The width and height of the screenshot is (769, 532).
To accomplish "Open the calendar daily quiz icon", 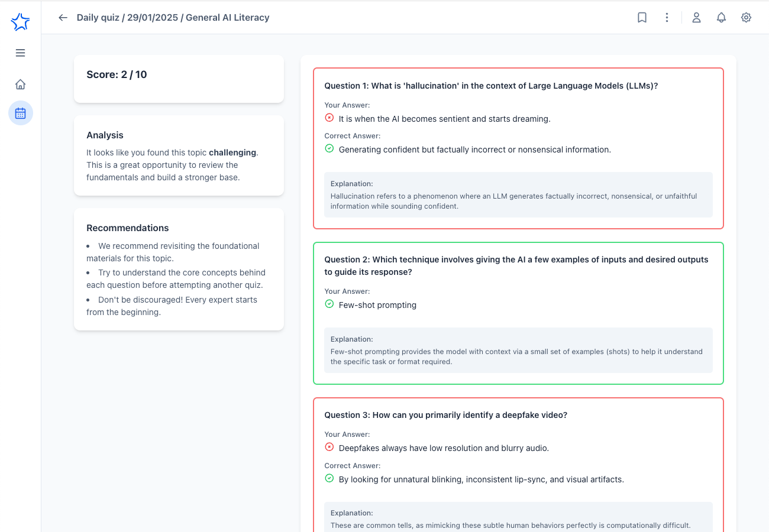I will pos(20,113).
